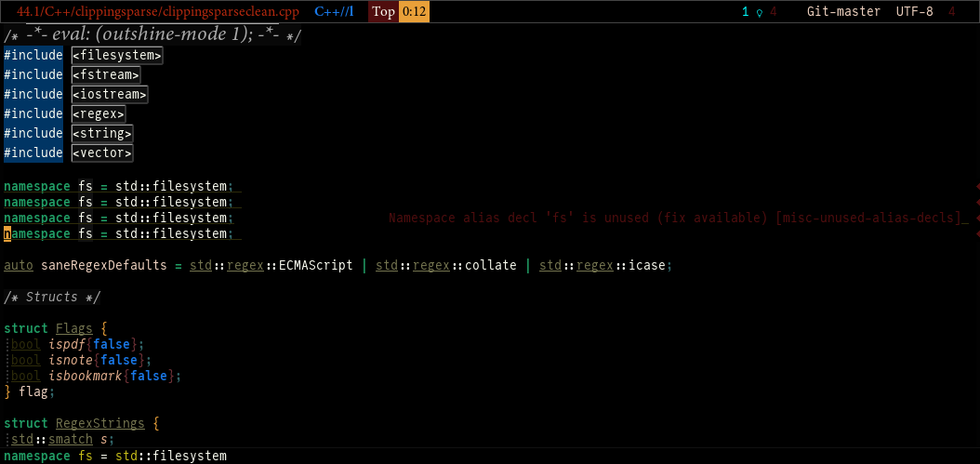
Task: Click the Flags struct name
Action: coord(73,329)
